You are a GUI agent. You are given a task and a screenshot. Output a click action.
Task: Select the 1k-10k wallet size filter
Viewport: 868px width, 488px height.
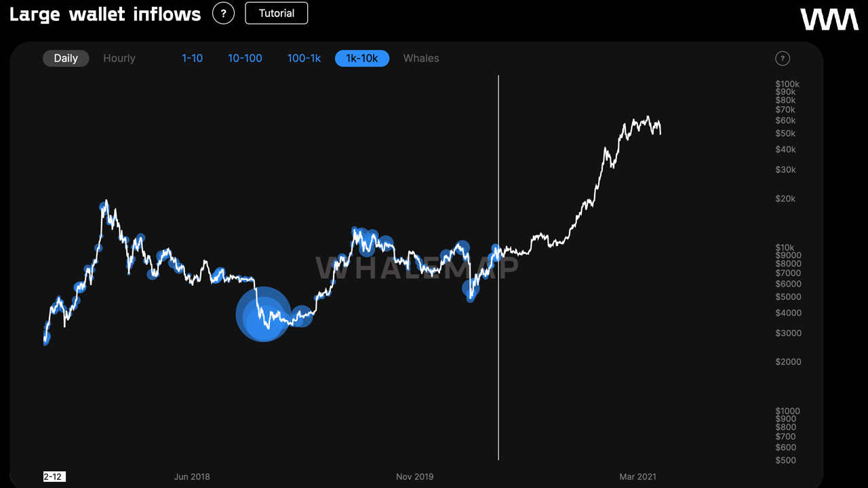[x=362, y=58]
